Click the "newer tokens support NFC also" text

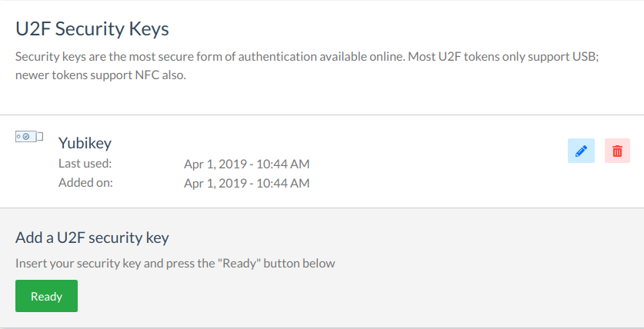coord(100,76)
